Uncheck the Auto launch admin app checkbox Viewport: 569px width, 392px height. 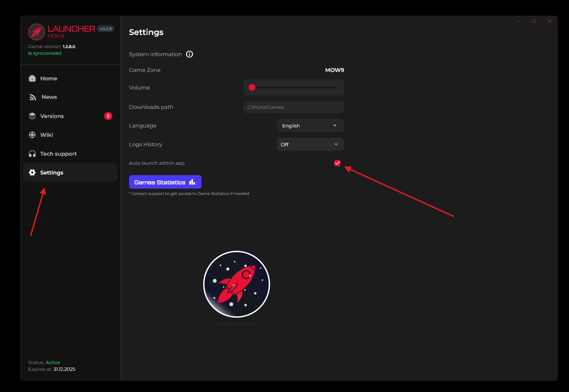(x=337, y=163)
